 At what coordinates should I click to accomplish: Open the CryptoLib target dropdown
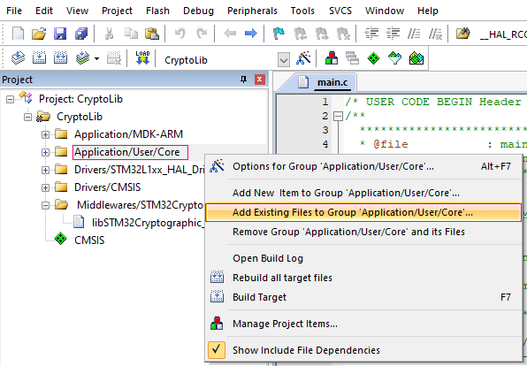[283, 60]
